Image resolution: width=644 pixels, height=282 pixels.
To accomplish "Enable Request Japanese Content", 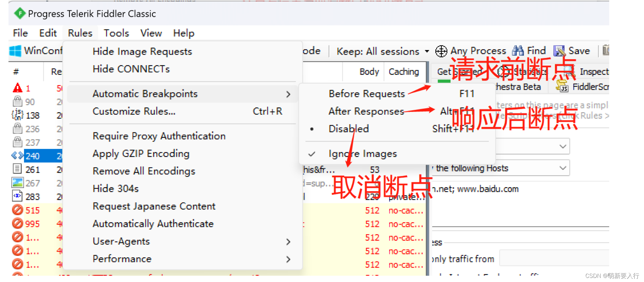I will pyautogui.click(x=154, y=206).
